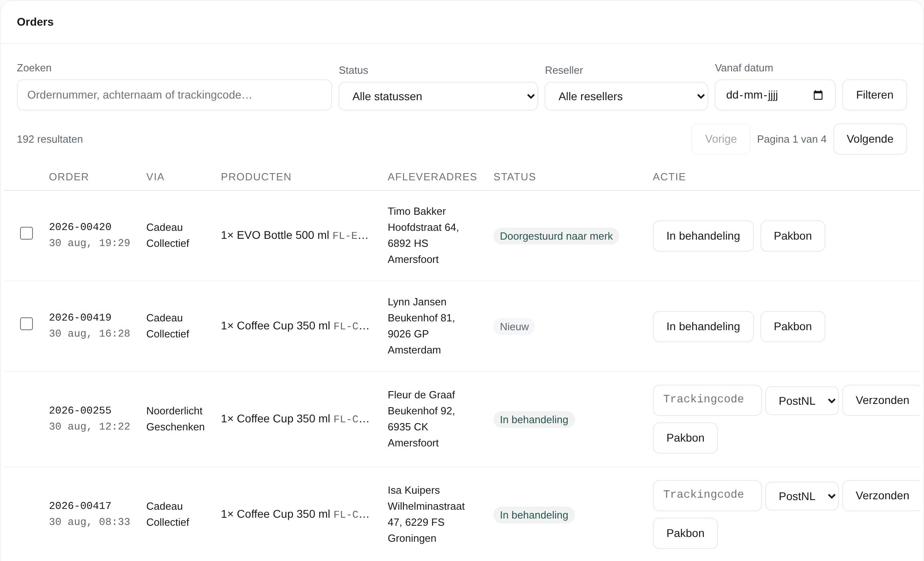924x561 pixels.
Task: Tick the checkbox for order 2026-00419
Action: pyautogui.click(x=26, y=324)
